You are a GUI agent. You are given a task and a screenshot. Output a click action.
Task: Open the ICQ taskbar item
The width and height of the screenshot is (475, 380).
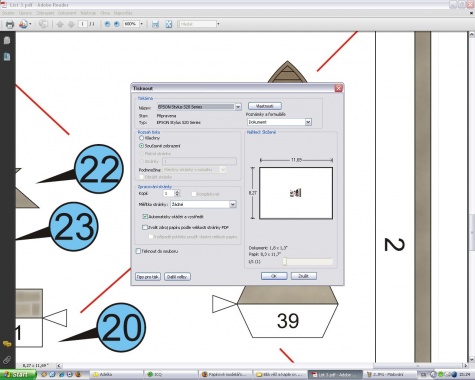[170, 374]
